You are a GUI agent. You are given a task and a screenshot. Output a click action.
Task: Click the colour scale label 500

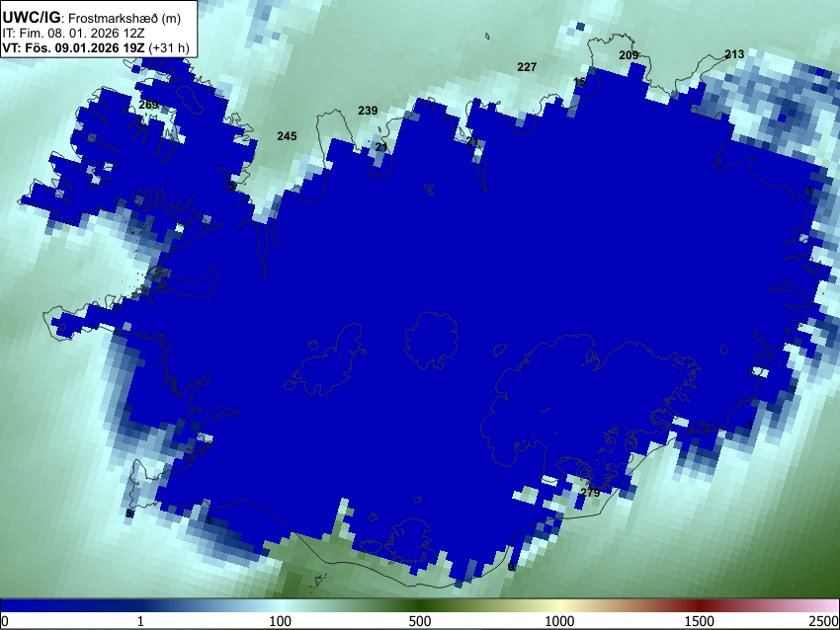419,621
